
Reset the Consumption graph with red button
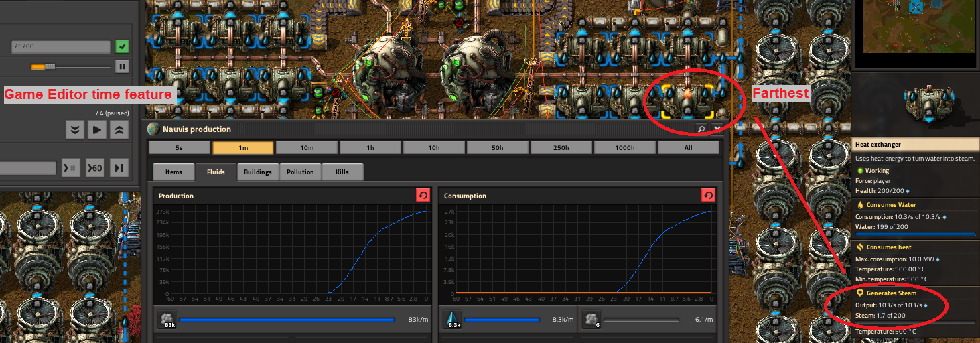tap(708, 195)
